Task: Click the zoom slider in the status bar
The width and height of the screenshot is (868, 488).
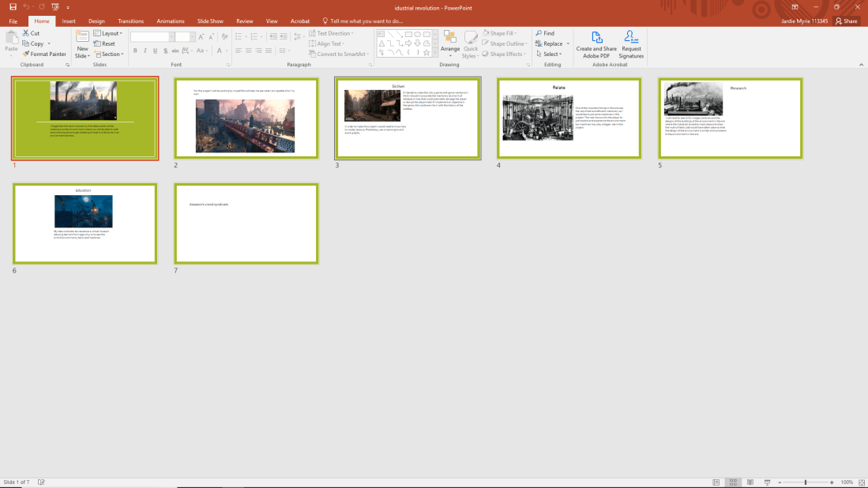Action: click(x=805, y=482)
